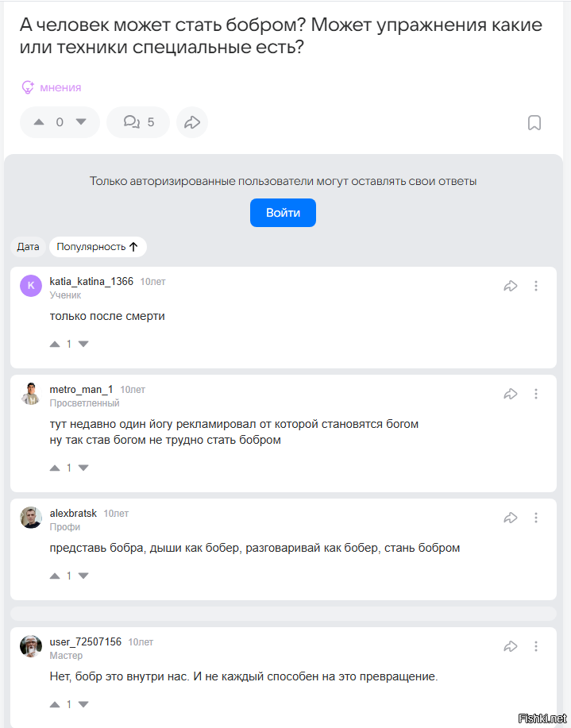Upvote the main question post

point(39,122)
